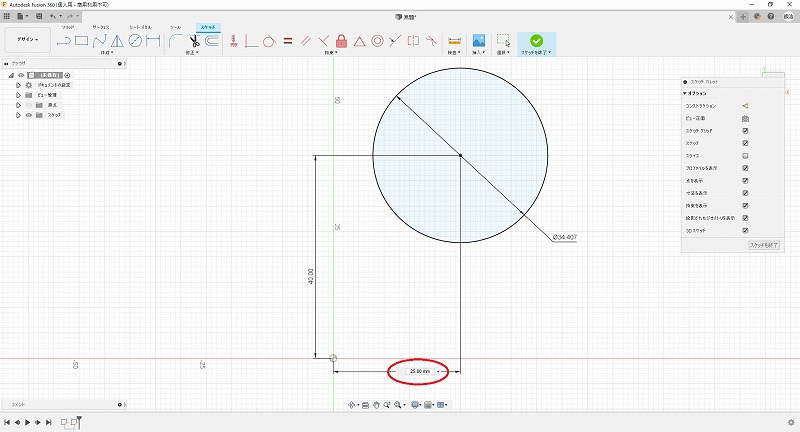This screenshot has width=800, height=432.
Task: Expand the Sketch folder in browser
Action: pyautogui.click(x=18, y=115)
